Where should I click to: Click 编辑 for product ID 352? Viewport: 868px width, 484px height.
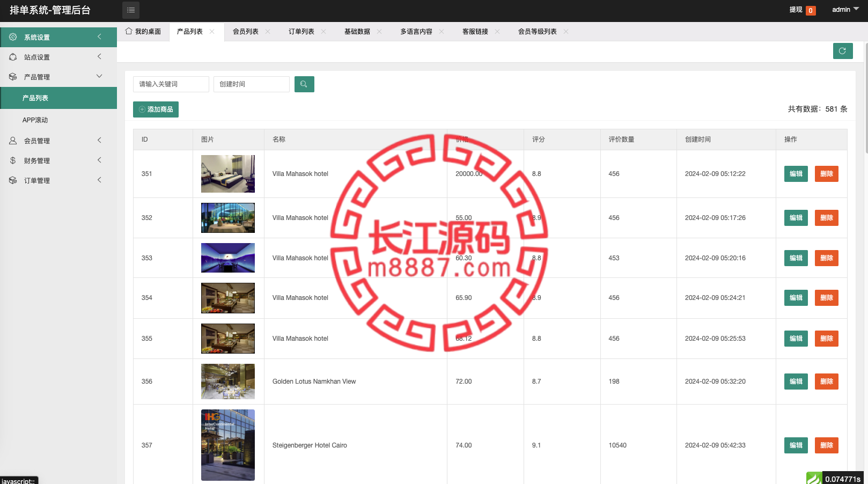coord(796,218)
